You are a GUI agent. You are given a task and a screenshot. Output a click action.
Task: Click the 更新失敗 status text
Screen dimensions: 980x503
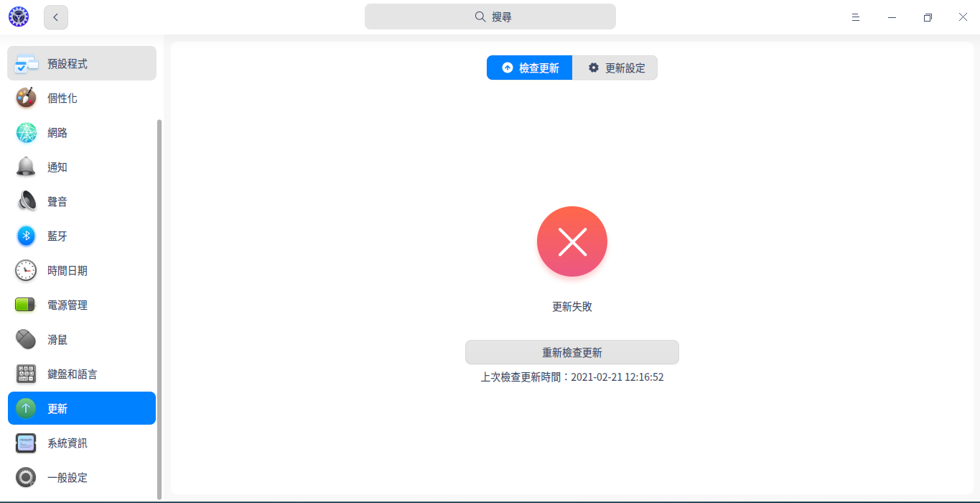tap(572, 306)
